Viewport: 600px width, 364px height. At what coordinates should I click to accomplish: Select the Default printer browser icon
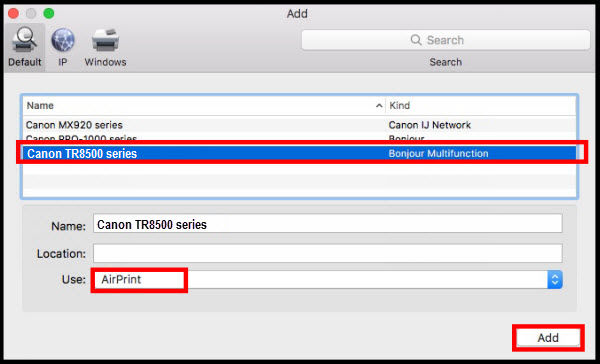[x=24, y=40]
